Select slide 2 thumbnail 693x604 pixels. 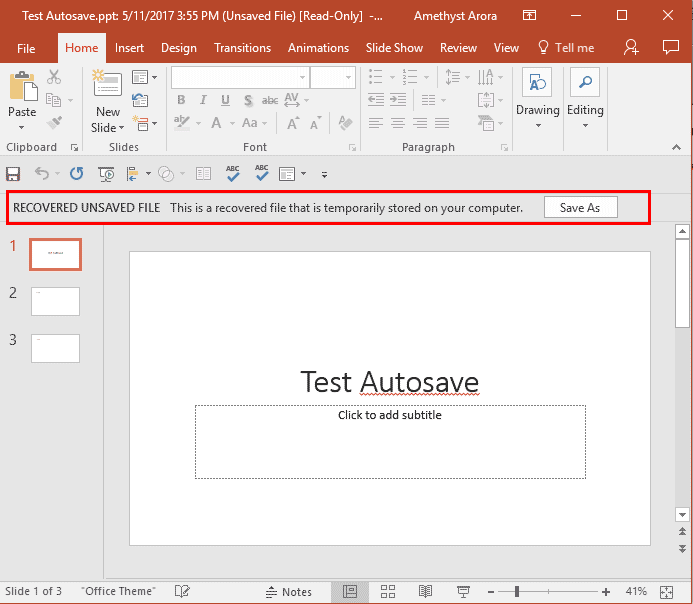pos(55,301)
